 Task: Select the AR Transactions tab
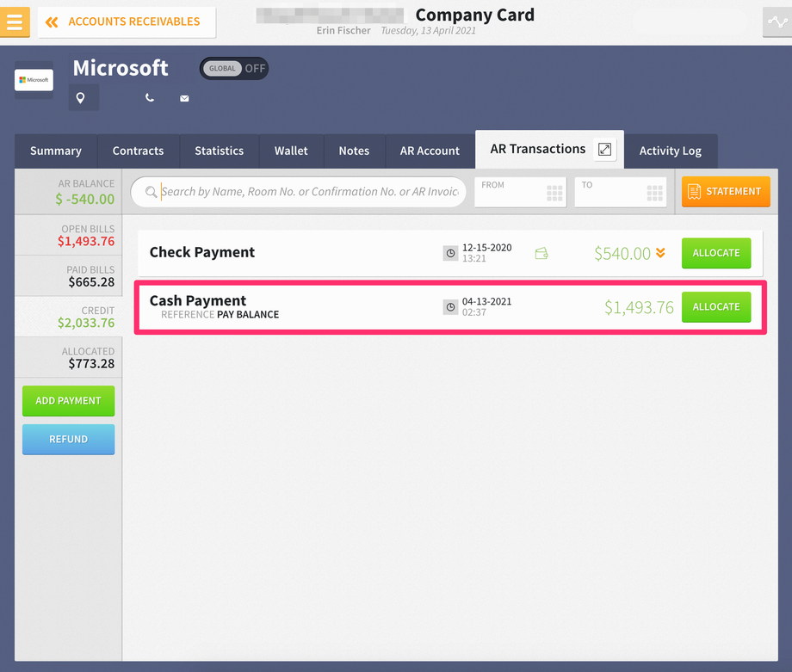(x=537, y=149)
